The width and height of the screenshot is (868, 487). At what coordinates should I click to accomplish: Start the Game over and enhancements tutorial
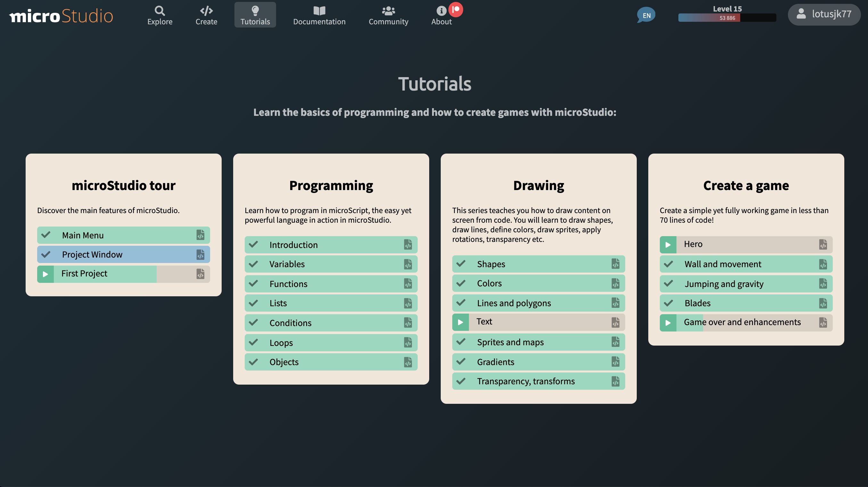click(746, 323)
